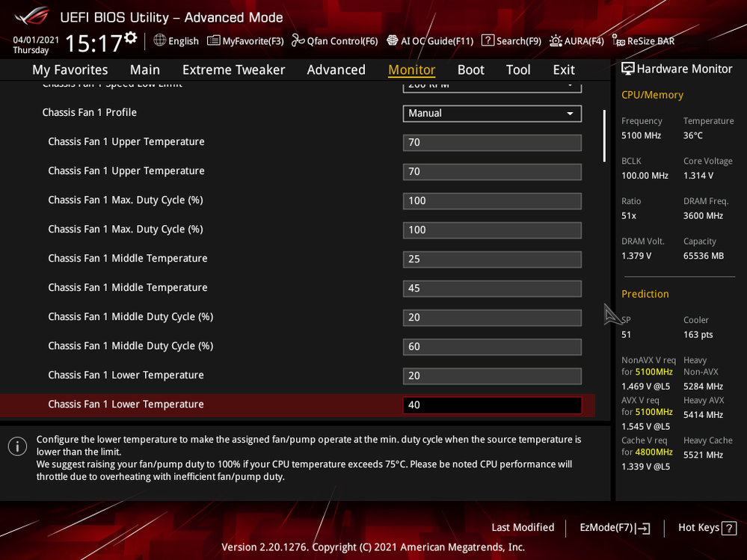Select the Middle Duty Cycle field showing 60
This screenshot has width=747, height=560.
point(492,347)
